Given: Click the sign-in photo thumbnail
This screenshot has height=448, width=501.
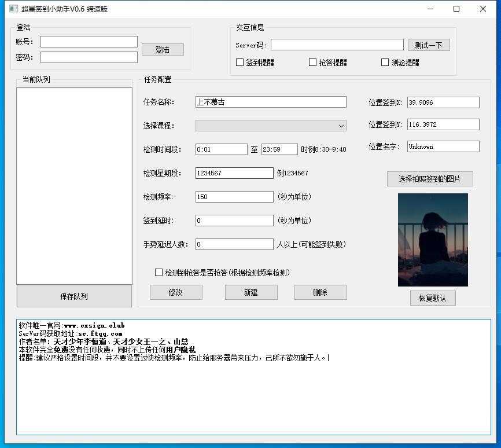Looking at the screenshot, I should pyautogui.click(x=433, y=240).
